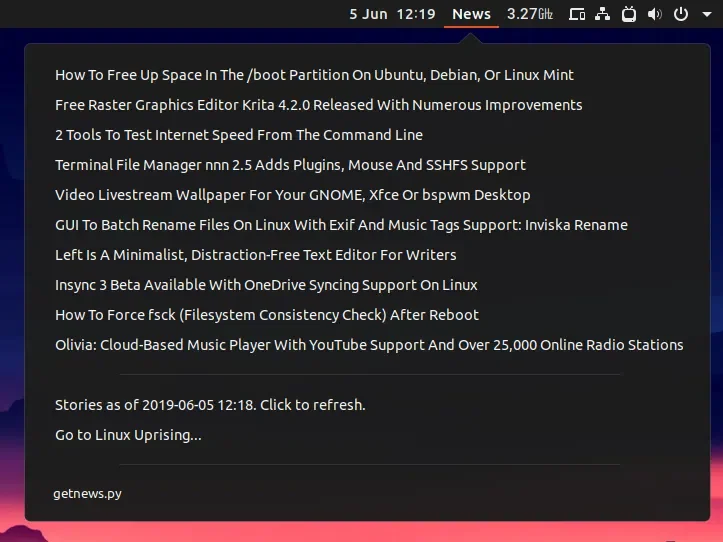The width and height of the screenshot is (723, 542).
Task: Click the 5 Jun 12:19 clock
Action: point(392,14)
